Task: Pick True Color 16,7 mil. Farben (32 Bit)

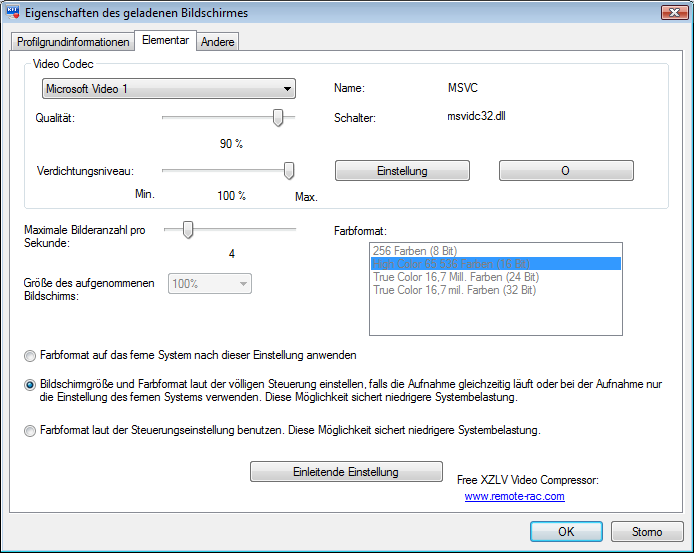Action: click(x=455, y=290)
